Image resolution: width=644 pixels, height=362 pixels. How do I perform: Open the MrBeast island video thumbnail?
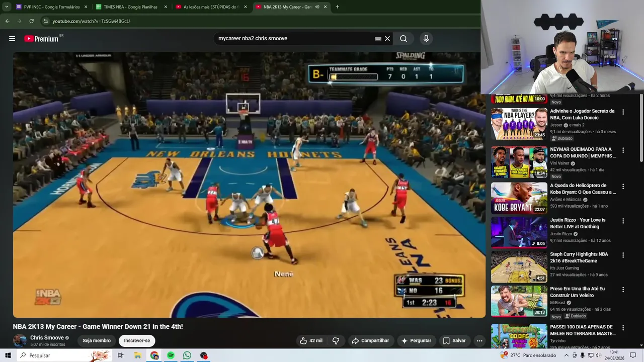click(x=519, y=301)
